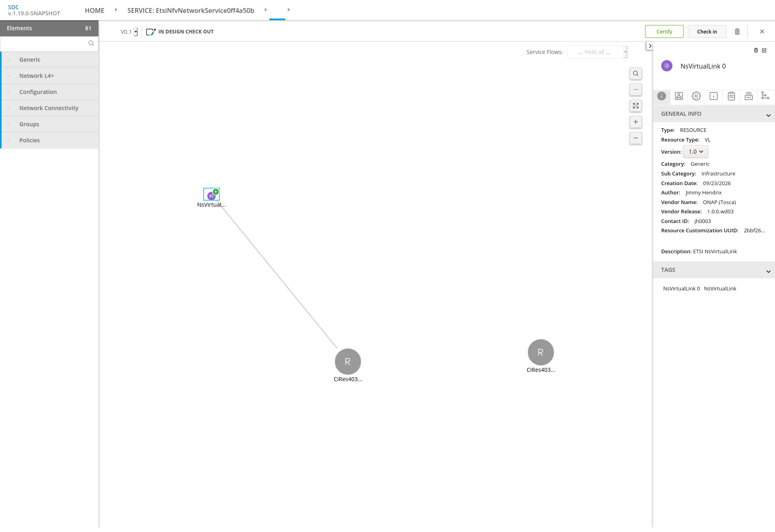Go to HOME in the breadcrumb

pos(94,10)
